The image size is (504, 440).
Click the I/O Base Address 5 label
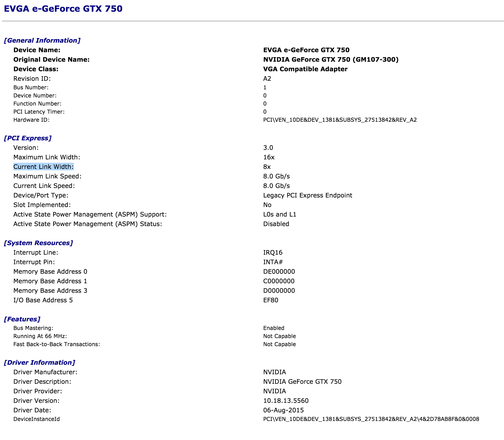tap(43, 300)
